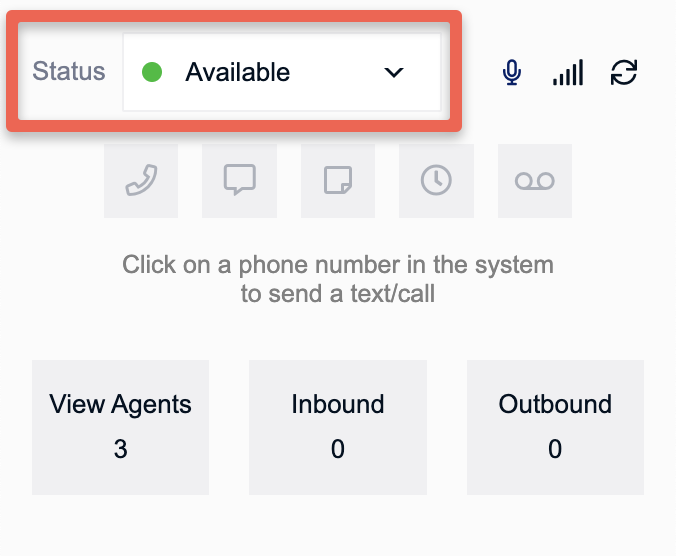Select the Inbound calls tile
676x556 pixels.
pos(338,427)
